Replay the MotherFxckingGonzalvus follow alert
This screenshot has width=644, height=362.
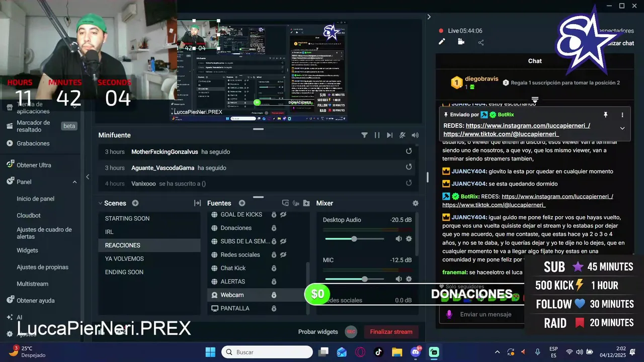[409, 151]
